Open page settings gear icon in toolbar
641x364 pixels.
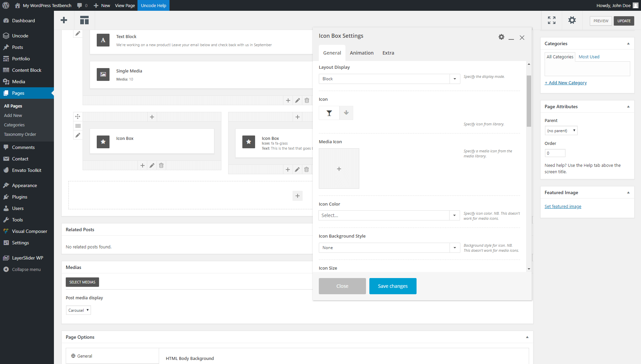tap(572, 20)
